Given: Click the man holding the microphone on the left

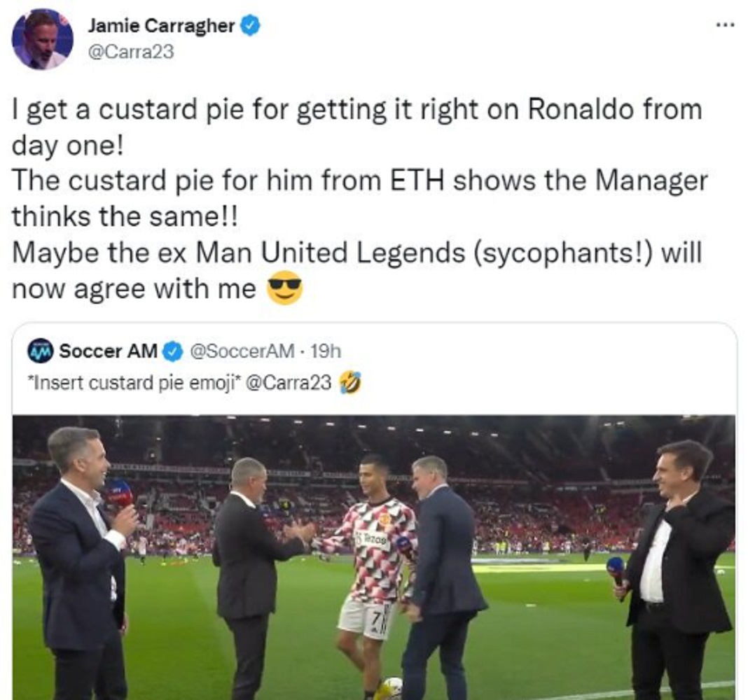Looking at the screenshot, I should pos(82,563).
